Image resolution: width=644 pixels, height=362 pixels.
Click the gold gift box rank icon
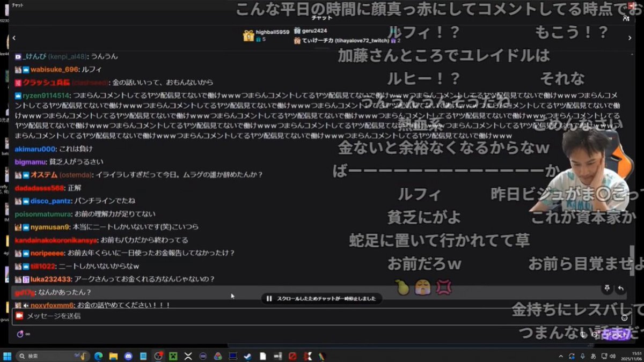(248, 36)
